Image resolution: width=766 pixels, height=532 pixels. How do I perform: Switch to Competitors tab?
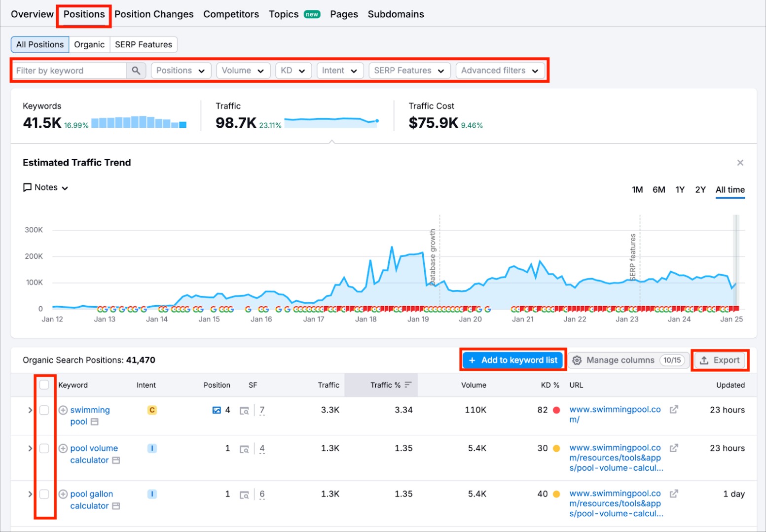pos(231,14)
